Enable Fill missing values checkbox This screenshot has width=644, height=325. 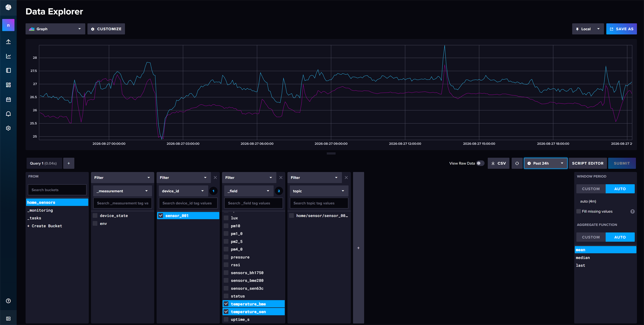point(579,211)
